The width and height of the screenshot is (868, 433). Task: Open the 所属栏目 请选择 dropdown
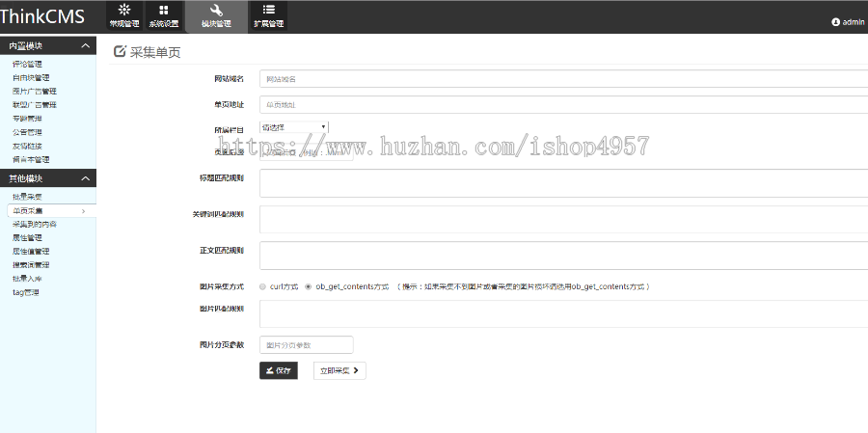point(294,127)
